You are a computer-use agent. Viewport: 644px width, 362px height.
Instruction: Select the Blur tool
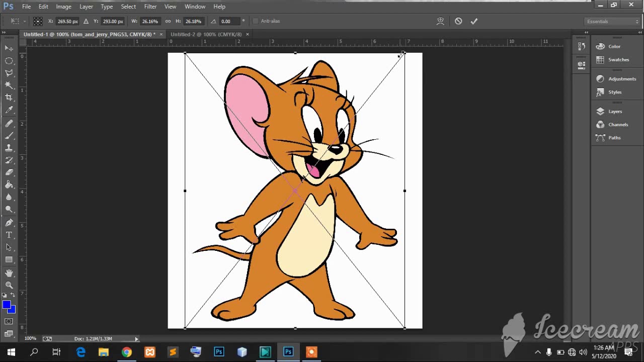tap(9, 197)
